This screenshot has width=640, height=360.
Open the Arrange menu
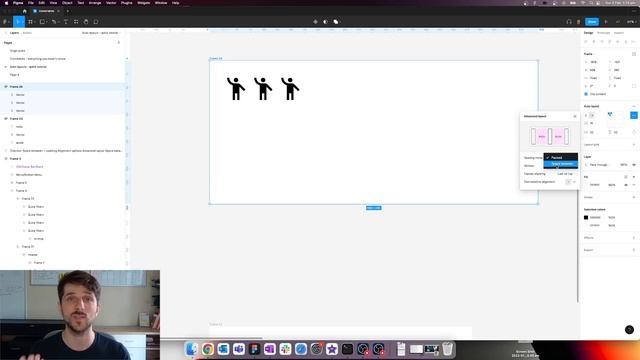[x=95, y=3]
